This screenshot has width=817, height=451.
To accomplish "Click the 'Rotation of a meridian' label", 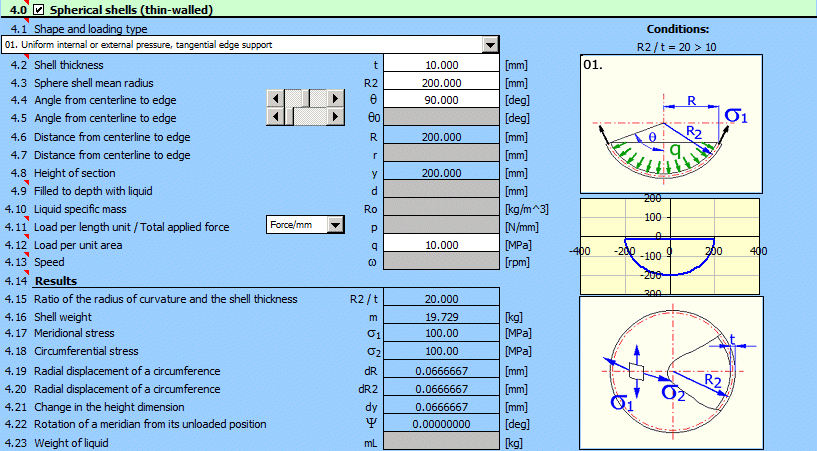I will [150, 424].
